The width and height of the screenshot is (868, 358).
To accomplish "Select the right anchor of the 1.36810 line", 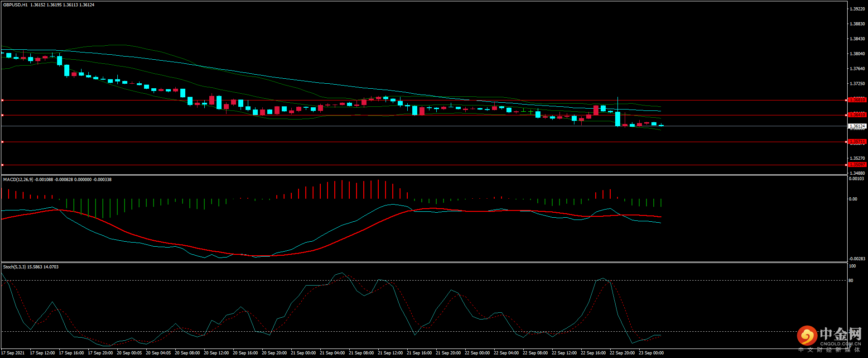I will click(x=847, y=100).
